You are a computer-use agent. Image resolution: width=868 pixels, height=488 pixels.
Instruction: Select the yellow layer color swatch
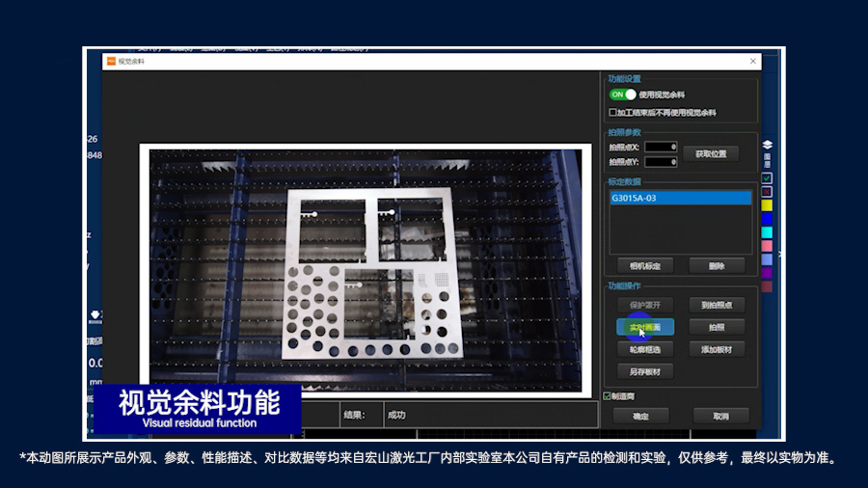pyautogui.click(x=767, y=205)
